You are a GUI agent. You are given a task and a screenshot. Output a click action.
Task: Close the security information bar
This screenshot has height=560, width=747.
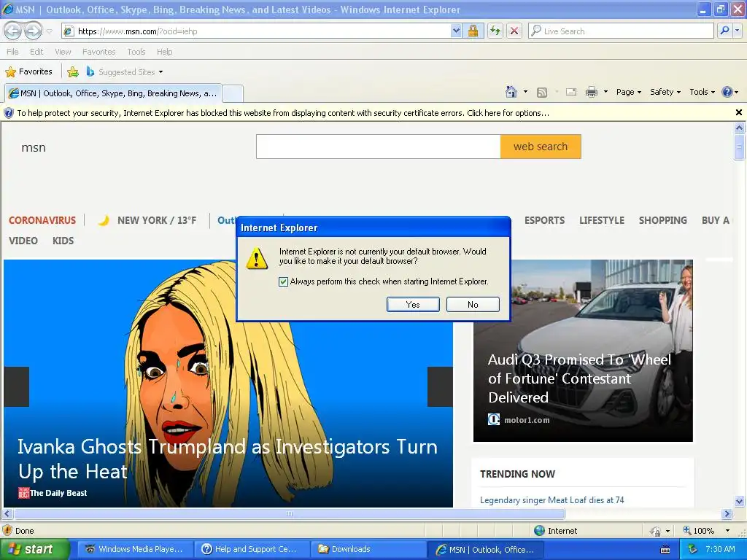coord(738,112)
